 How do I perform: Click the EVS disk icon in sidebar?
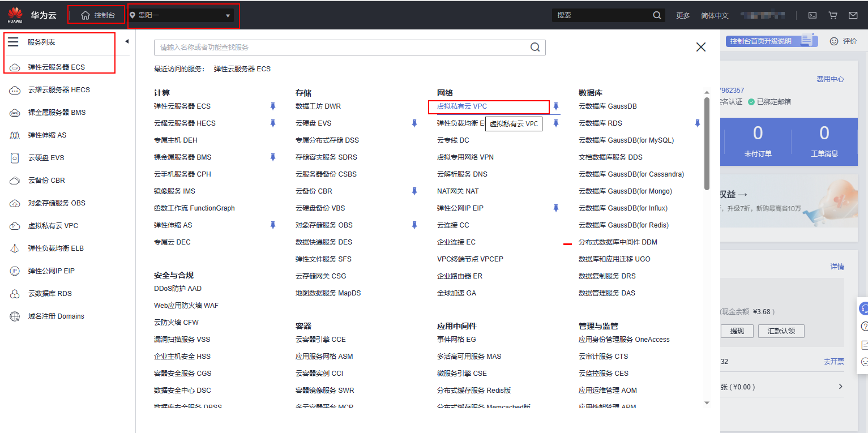[x=15, y=158]
